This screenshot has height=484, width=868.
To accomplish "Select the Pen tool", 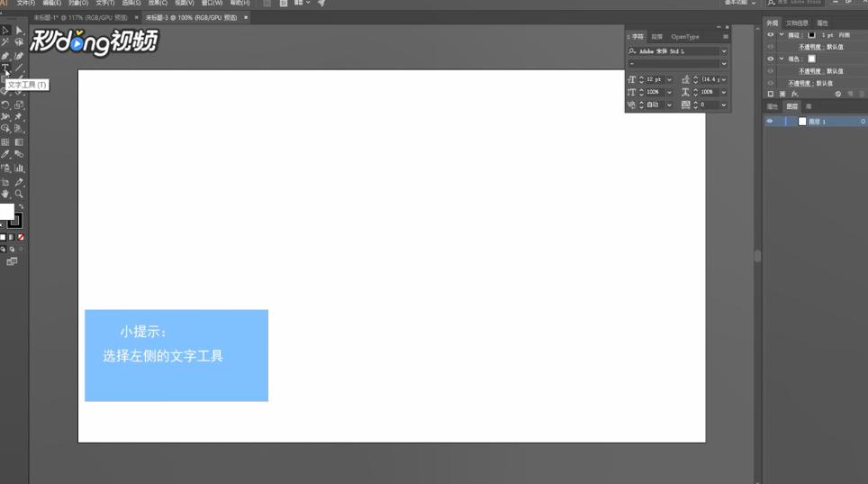I will (x=5, y=56).
